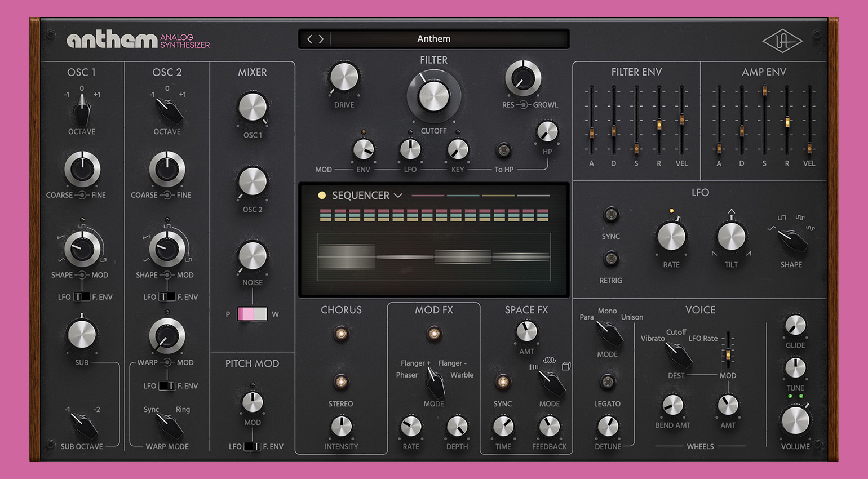Click the LFO Shape selector knob

point(792,241)
